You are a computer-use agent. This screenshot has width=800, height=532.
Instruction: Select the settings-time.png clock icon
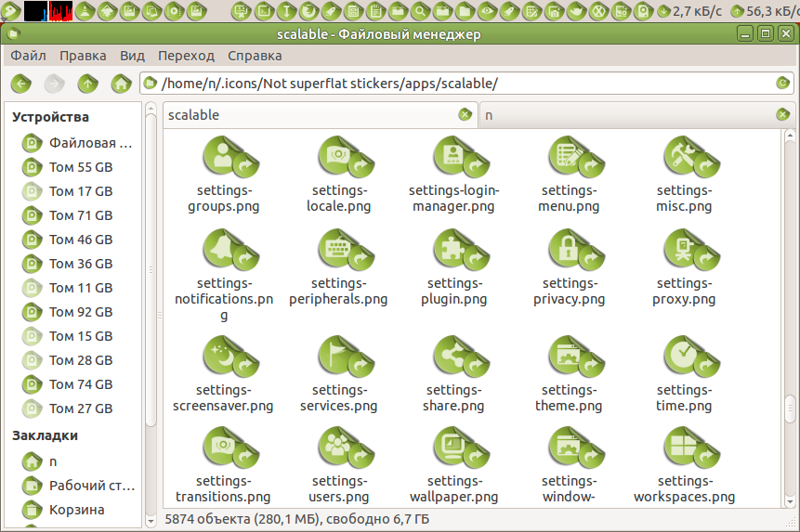pyautogui.click(x=690, y=357)
